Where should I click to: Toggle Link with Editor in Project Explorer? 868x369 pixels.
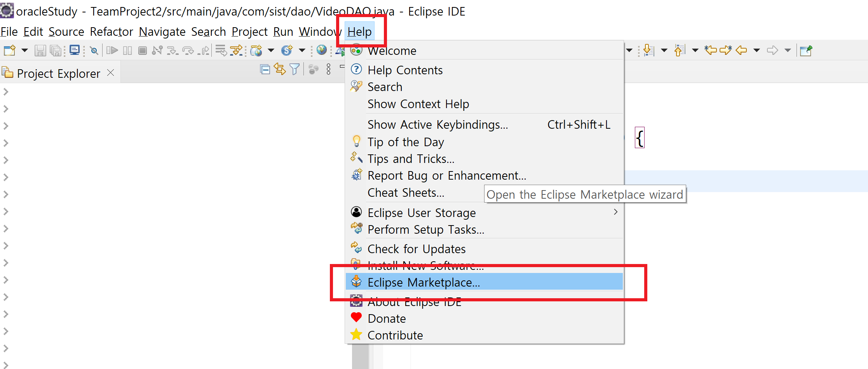(280, 69)
